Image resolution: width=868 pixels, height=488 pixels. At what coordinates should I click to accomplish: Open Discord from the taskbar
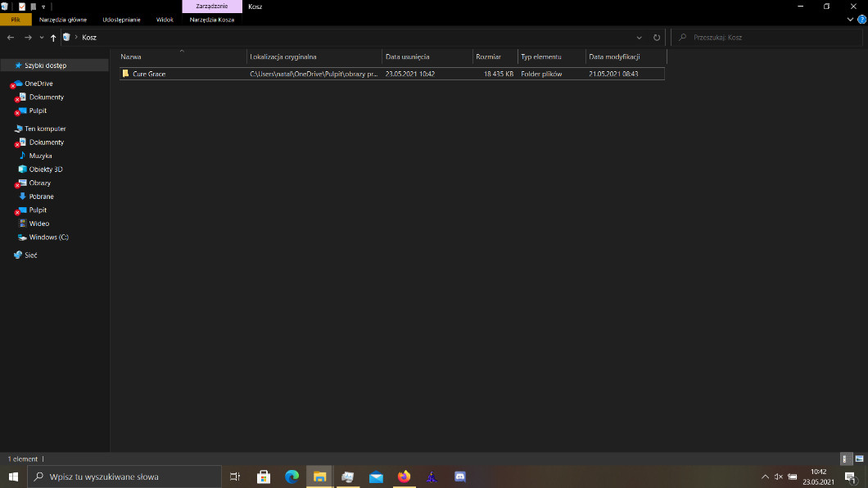coord(459,477)
